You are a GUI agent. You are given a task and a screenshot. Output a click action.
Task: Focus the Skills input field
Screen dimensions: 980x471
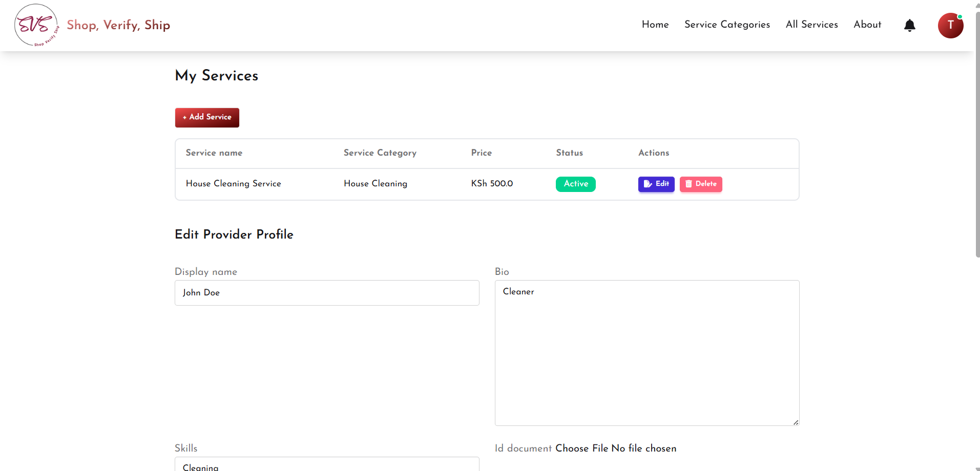pyautogui.click(x=327, y=465)
